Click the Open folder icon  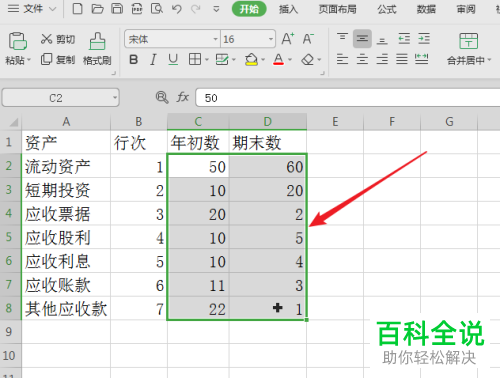tap(97, 9)
